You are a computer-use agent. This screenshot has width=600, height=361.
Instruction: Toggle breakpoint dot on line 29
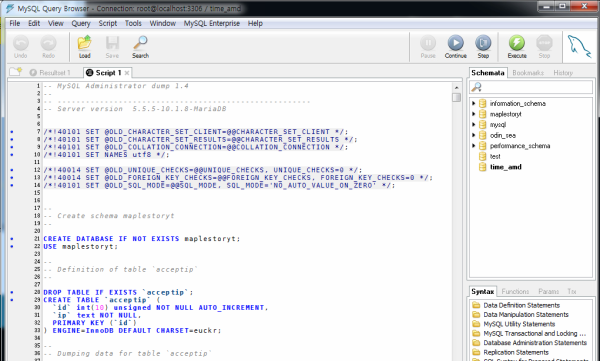pyautogui.click(x=12, y=300)
